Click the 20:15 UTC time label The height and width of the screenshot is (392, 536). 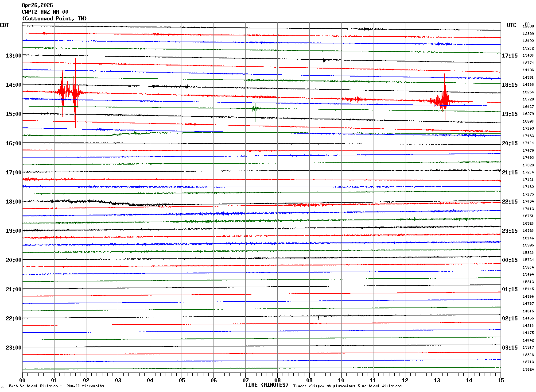point(509,143)
